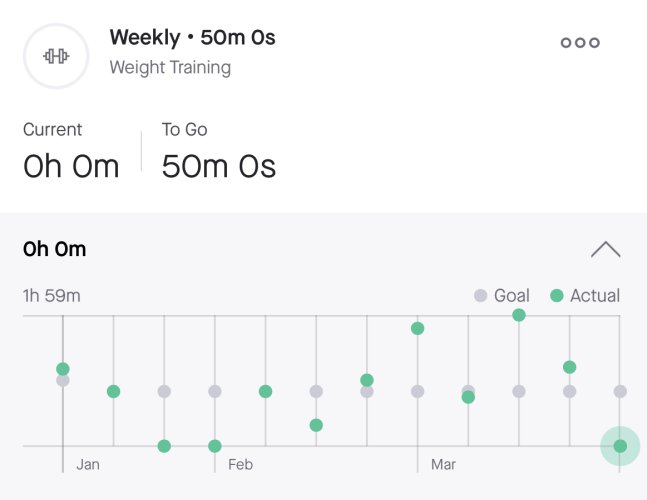Click the To Go 50m 0s value

[219, 166]
